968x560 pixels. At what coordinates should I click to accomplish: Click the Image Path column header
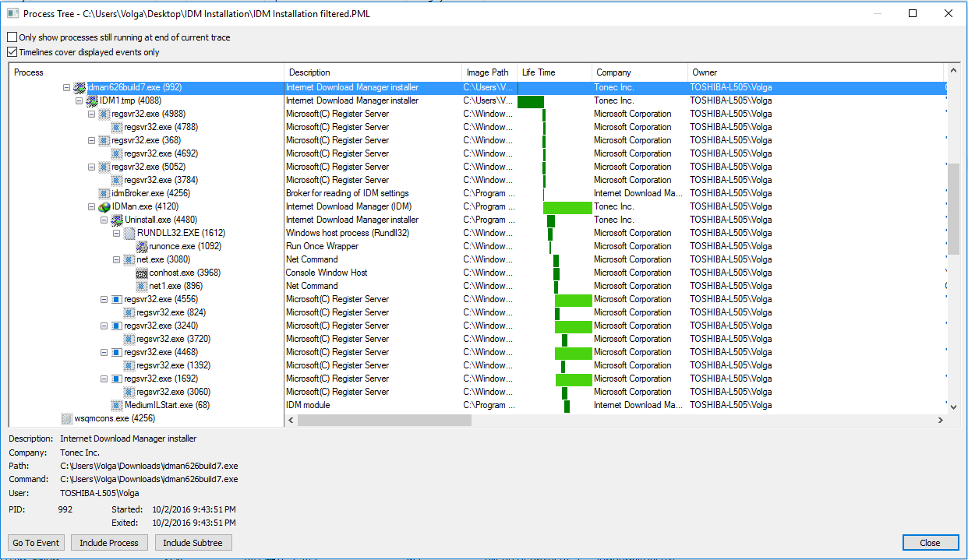click(x=489, y=72)
